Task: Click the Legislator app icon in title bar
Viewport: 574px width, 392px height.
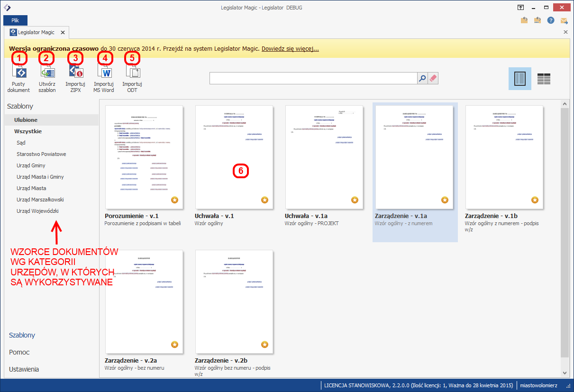Action: (x=7, y=8)
